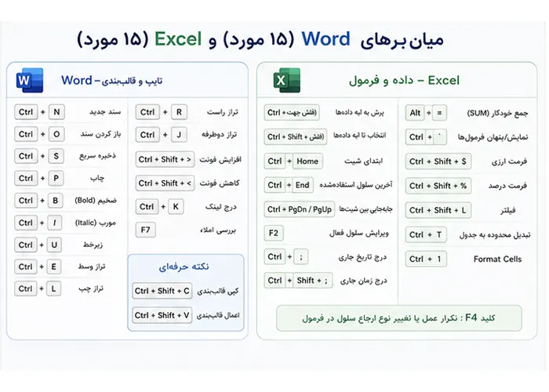Click the Ctrl + Shift + L filter key

[438, 210]
